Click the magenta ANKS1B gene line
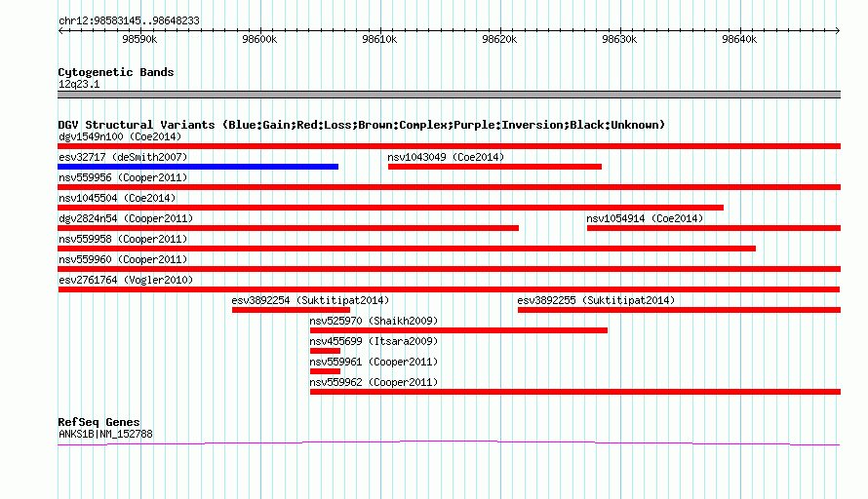The width and height of the screenshot is (868, 499). click(449, 442)
